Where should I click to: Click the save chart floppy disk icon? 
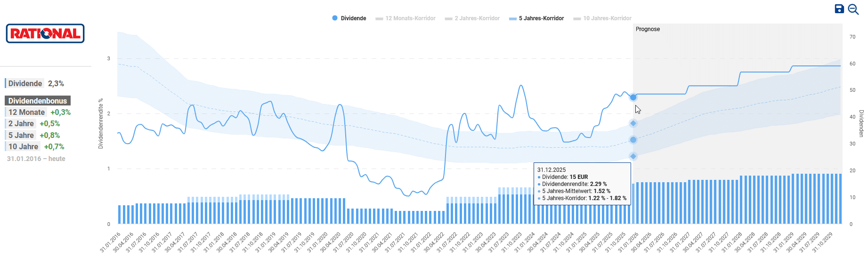pyautogui.click(x=839, y=9)
